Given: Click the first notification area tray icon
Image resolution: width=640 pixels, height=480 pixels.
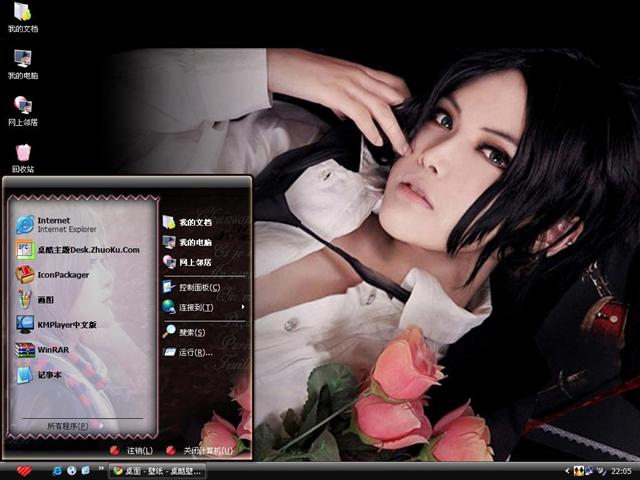Looking at the screenshot, I should 578,471.
